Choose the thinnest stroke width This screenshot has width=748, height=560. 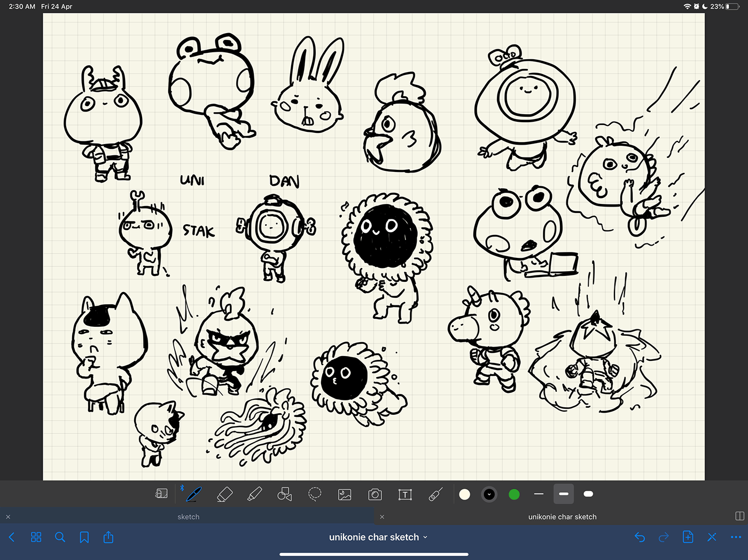(x=539, y=494)
